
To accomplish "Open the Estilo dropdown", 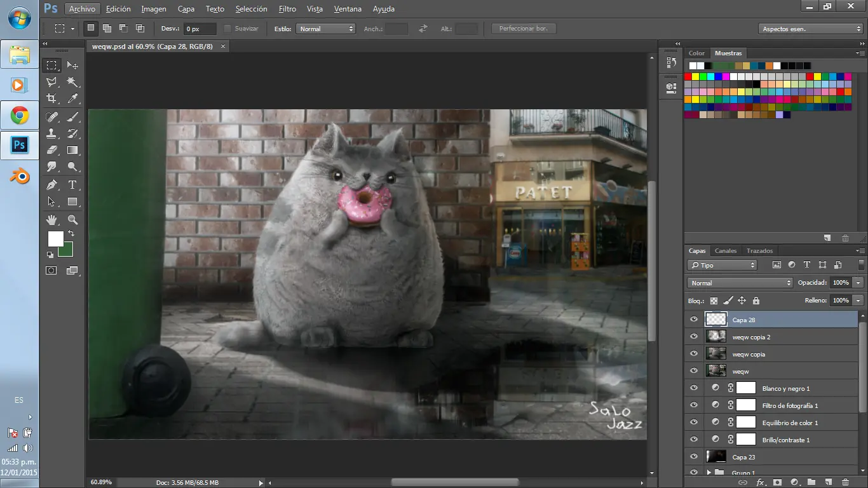I will [x=326, y=29].
